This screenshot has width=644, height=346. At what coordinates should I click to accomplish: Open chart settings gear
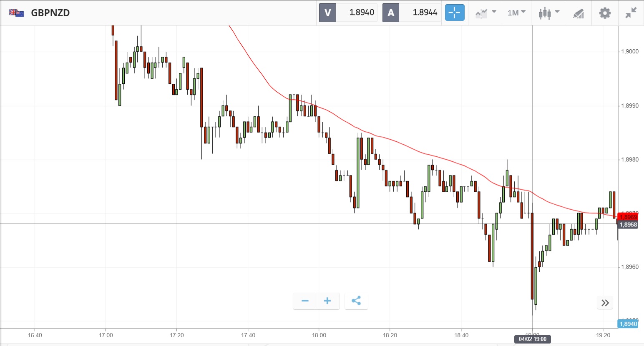point(605,13)
